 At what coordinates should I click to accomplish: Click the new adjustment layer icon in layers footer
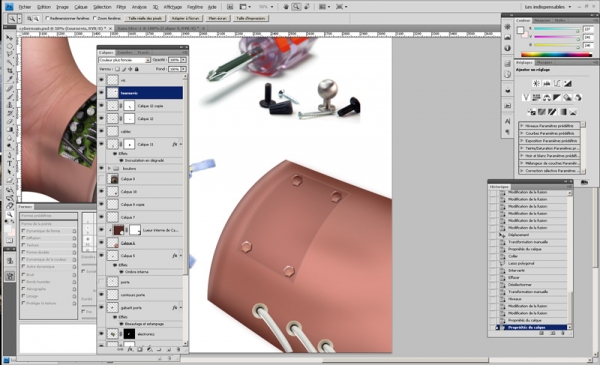click(150, 349)
